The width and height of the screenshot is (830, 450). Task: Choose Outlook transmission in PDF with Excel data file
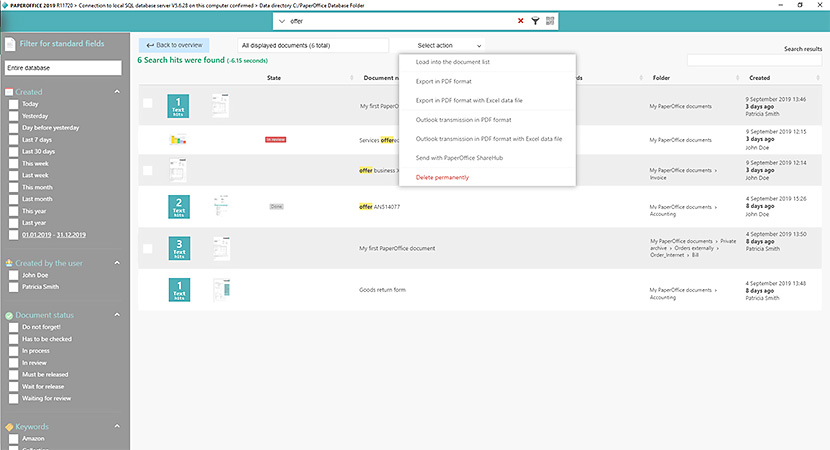pyautogui.click(x=489, y=139)
